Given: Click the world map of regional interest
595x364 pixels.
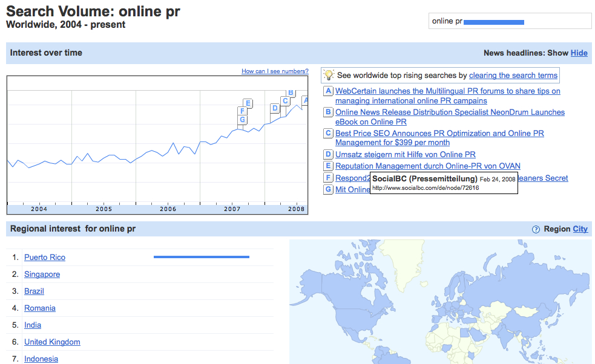Looking at the screenshot, I should (440, 302).
